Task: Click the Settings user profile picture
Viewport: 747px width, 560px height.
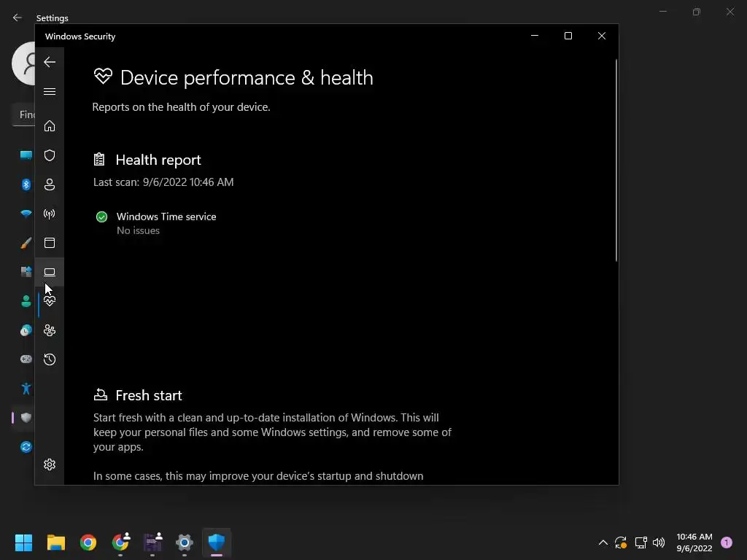Action: tap(23, 63)
